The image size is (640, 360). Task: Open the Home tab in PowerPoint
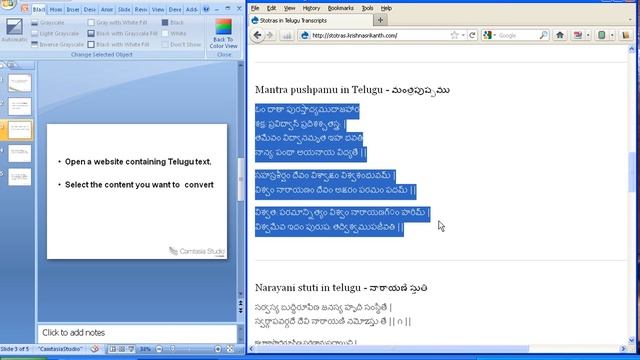[x=56, y=9]
